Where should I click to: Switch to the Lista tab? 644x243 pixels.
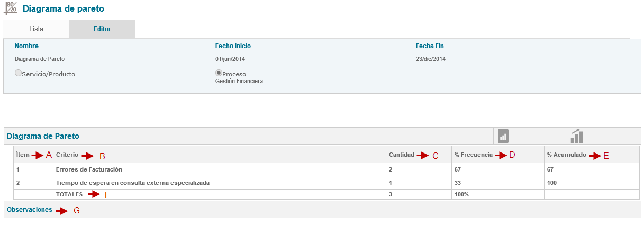(36, 29)
